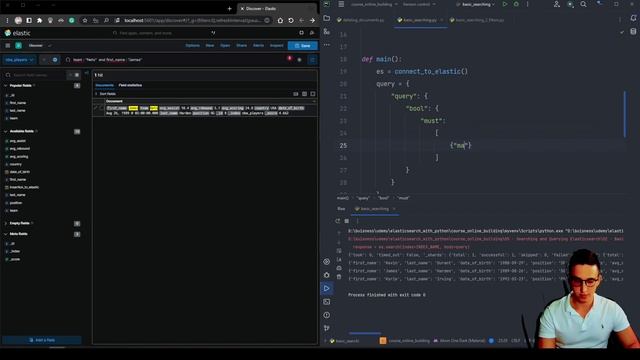
Task: Open Search Everywhere magnifier in PyCharm
Action: click(583, 4)
